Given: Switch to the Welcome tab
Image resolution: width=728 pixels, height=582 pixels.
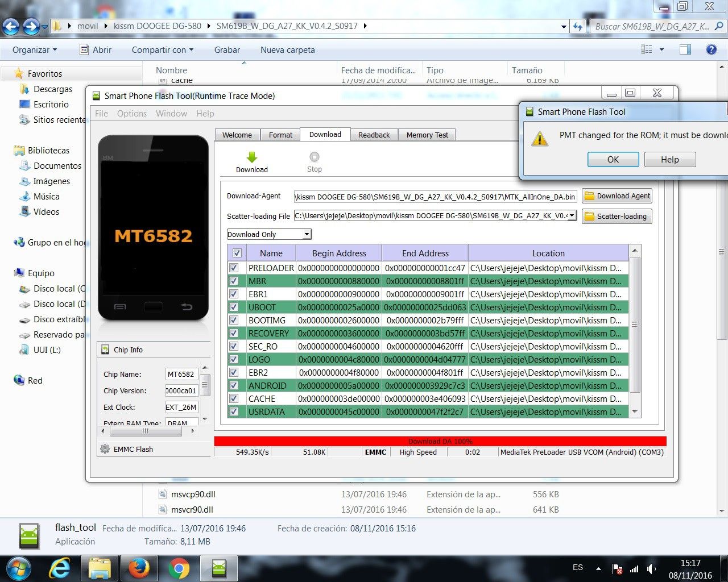Looking at the screenshot, I should (237, 135).
